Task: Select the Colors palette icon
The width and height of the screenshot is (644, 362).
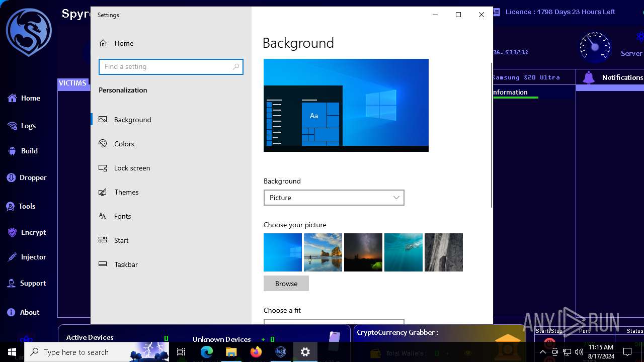Action: [103, 143]
